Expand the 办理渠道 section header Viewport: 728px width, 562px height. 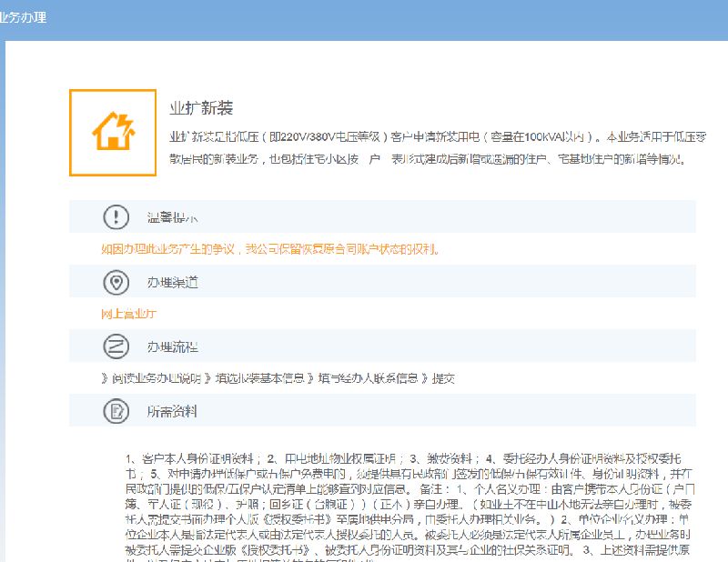click(173, 283)
